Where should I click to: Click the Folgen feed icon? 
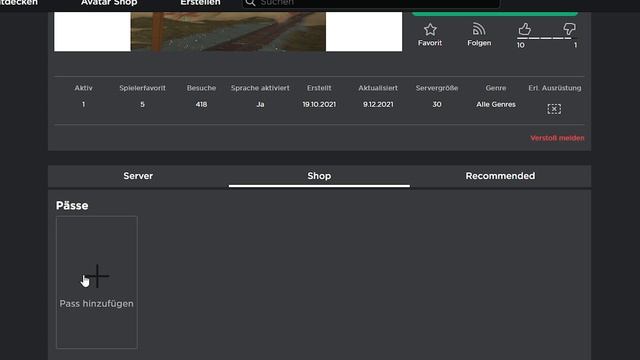coord(479,29)
